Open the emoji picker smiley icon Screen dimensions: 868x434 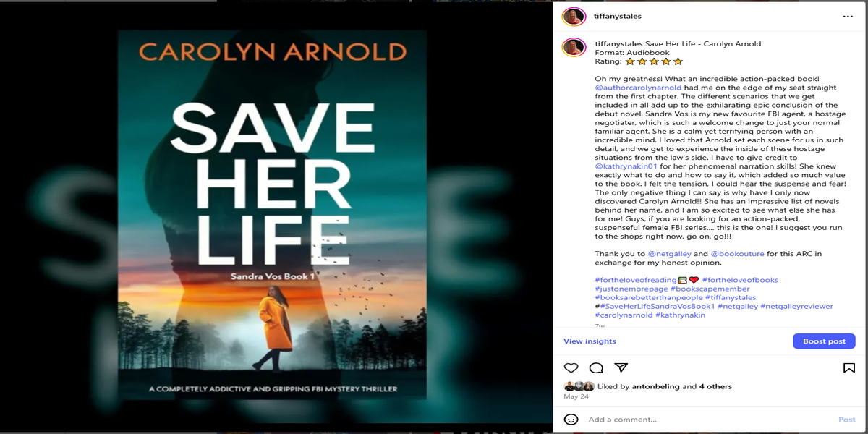[571, 420]
